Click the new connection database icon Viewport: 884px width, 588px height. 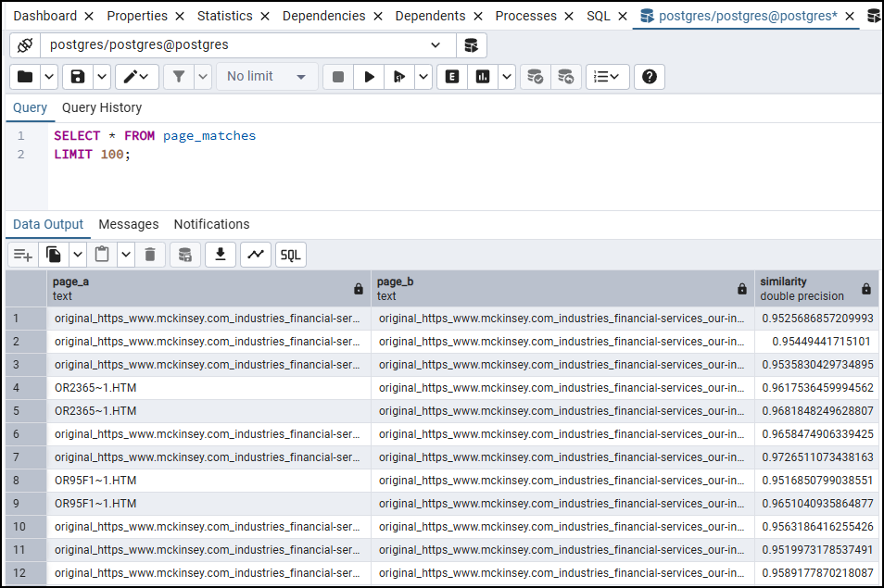(x=472, y=45)
